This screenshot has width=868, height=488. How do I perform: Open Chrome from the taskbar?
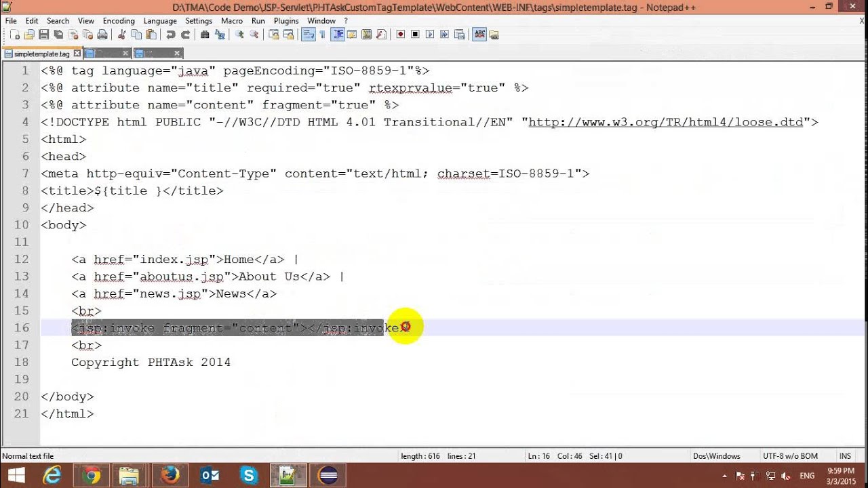92,475
